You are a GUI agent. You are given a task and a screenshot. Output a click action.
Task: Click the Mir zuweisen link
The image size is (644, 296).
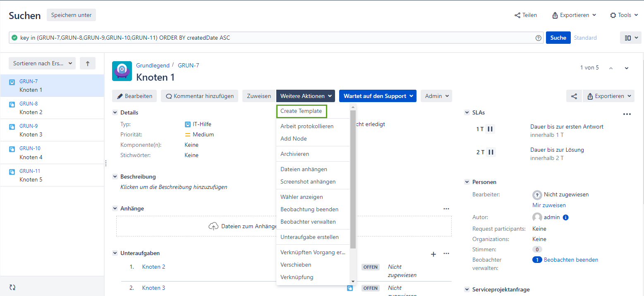point(549,205)
